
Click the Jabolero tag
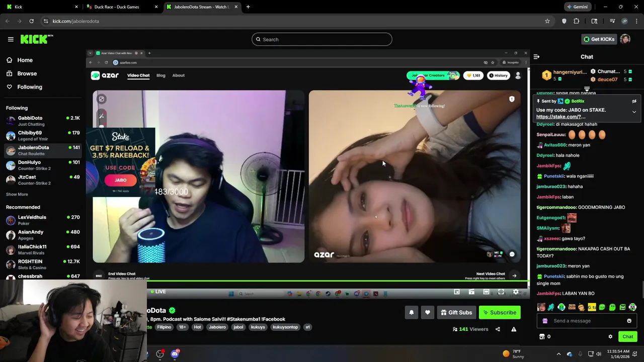tap(217, 327)
